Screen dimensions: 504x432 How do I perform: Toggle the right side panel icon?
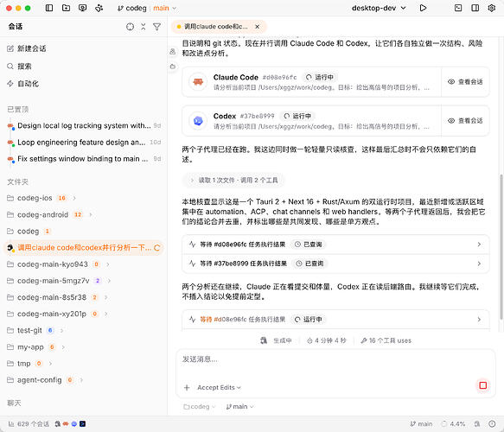pyautogui.click(x=475, y=8)
